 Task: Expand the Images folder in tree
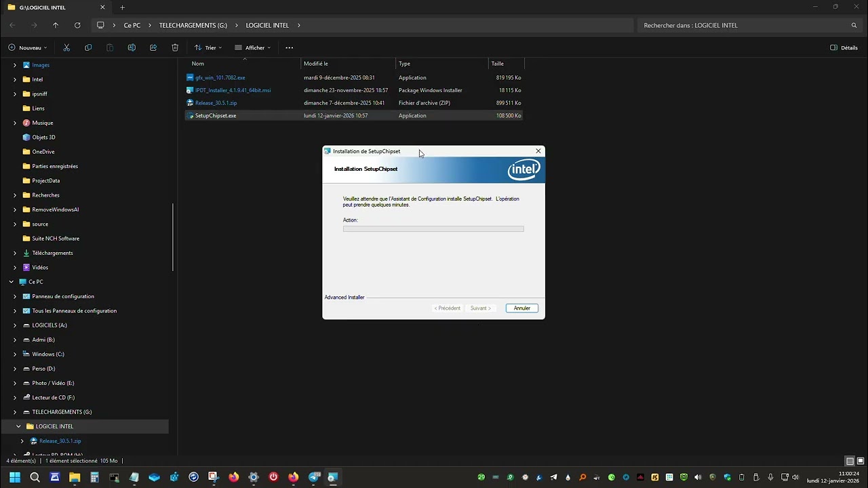pos(15,65)
